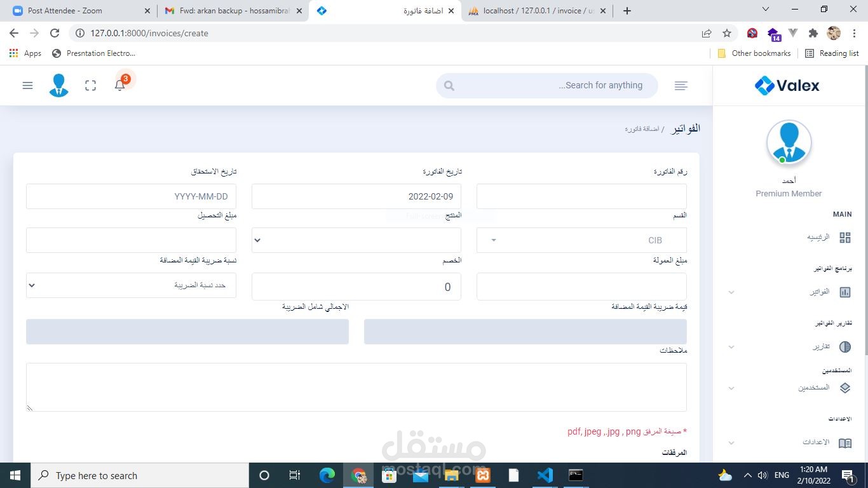The image size is (868, 488).
Task: Click the تاريخ الفاتورة date field 2022-02-09
Action: (356, 196)
